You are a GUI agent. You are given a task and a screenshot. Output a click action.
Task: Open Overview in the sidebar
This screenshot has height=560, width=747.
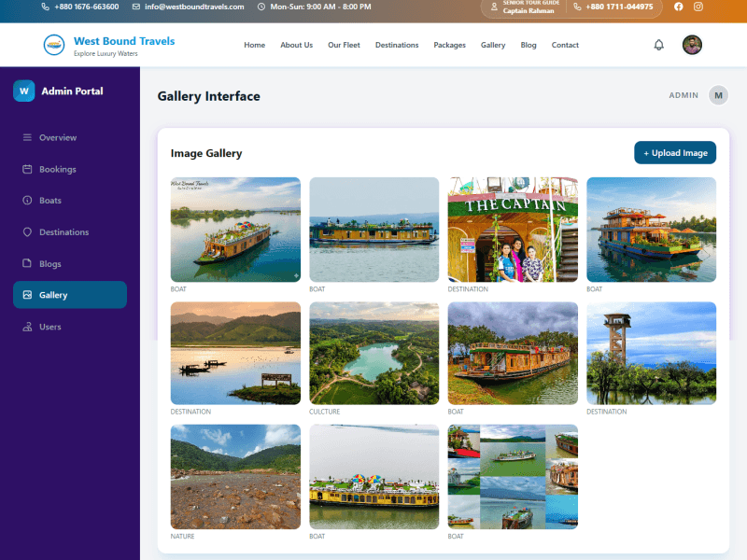(58, 138)
